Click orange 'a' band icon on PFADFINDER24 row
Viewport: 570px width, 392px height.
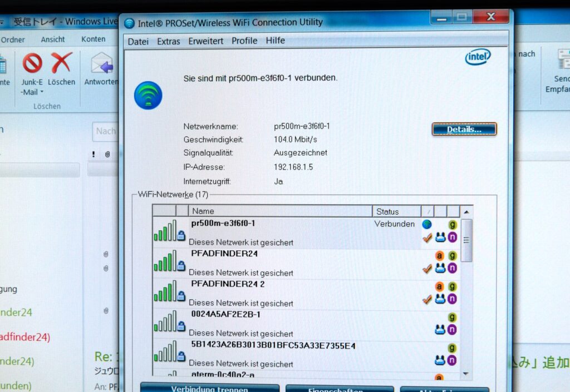click(x=439, y=256)
